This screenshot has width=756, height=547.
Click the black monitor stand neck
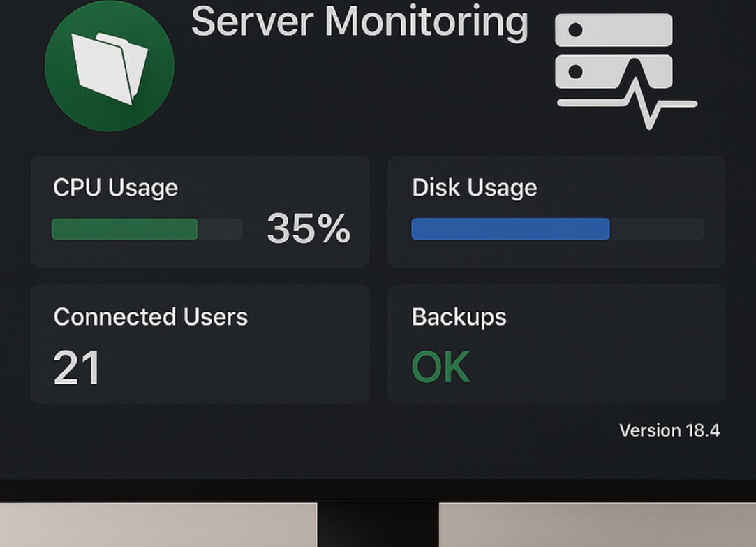pyautogui.click(x=378, y=524)
